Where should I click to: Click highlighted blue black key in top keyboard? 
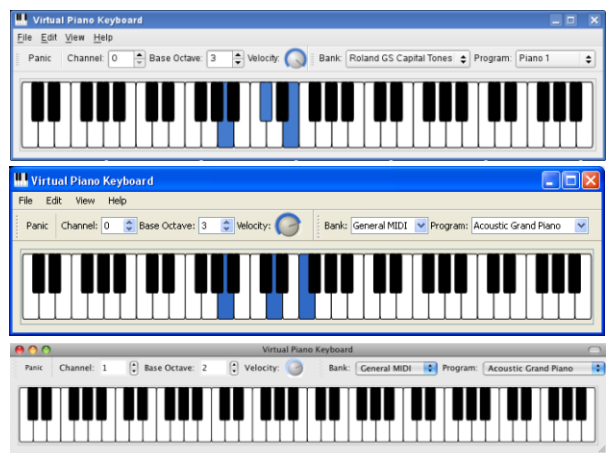(266, 101)
